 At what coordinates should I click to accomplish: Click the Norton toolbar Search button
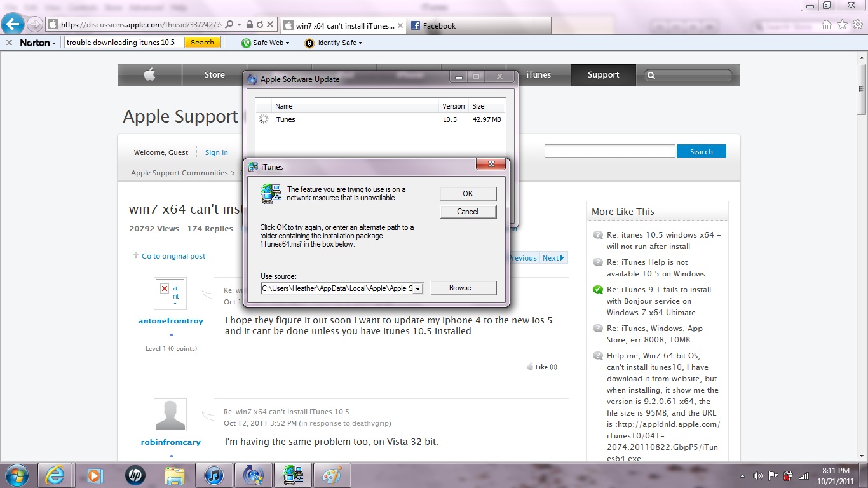pyautogui.click(x=203, y=43)
